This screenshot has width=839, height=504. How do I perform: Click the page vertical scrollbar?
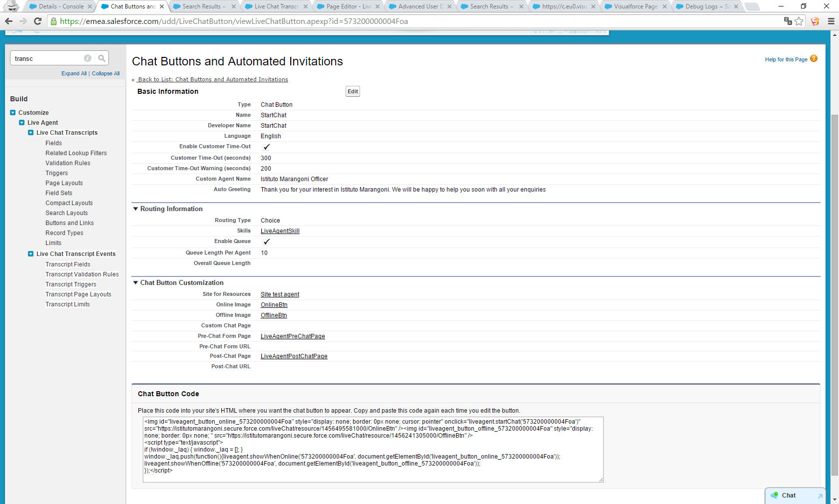835,294
